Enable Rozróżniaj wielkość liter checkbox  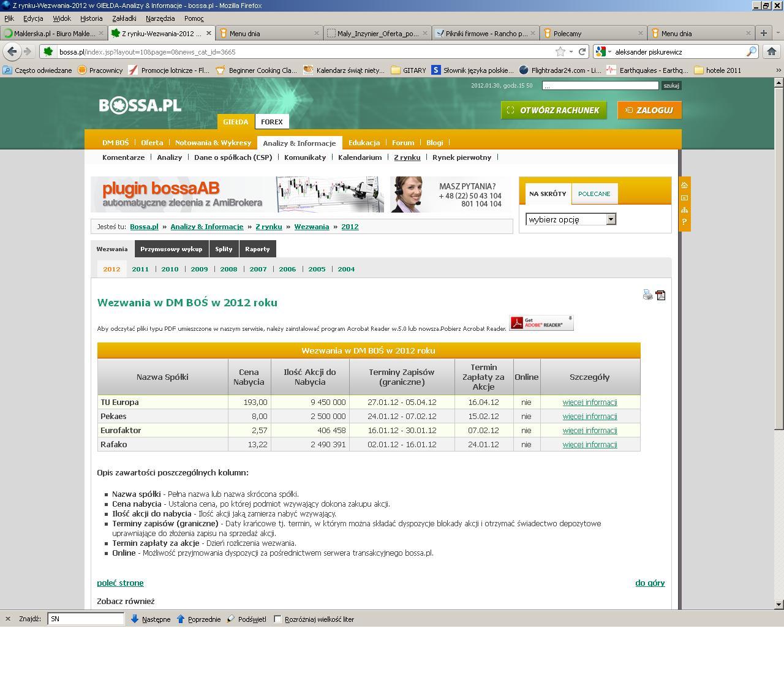pos(277,619)
